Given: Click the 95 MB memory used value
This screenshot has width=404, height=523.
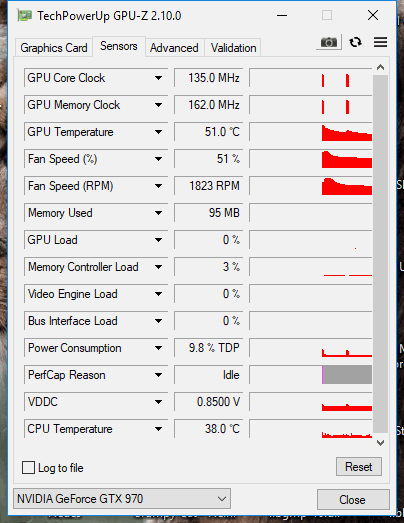Looking at the screenshot, I should [209, 213].
